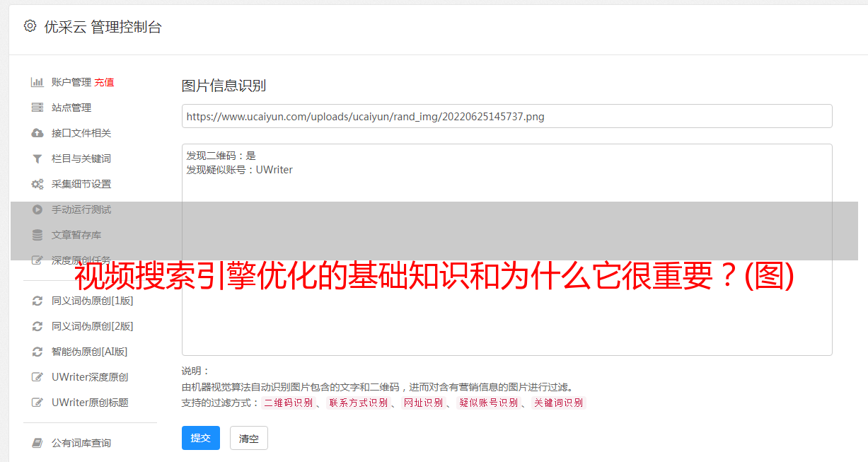Click the 联系方式识别 tag
The width and height of the screenshot is (868, 462).
pyautogui.click(x=358, y=403)
